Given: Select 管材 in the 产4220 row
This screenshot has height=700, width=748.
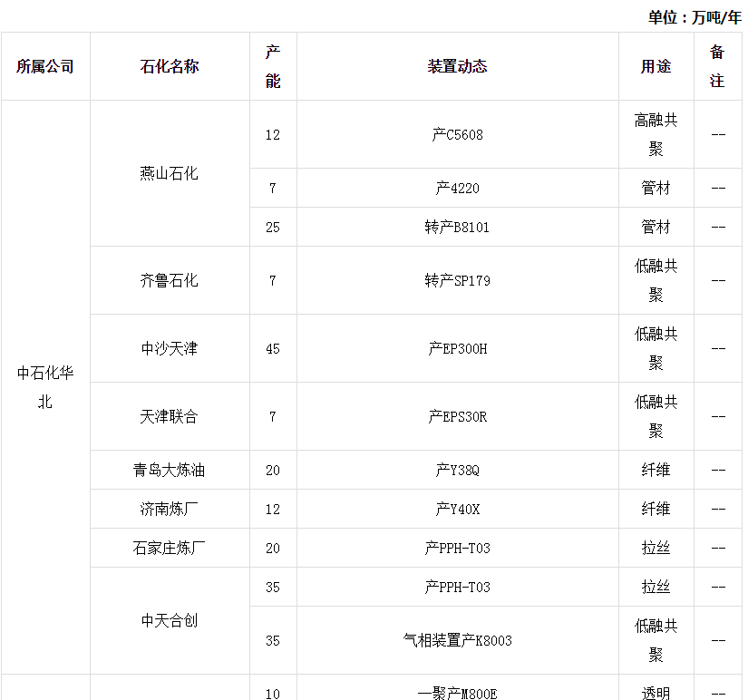Looking at the screenshot, I should point(656,188).
